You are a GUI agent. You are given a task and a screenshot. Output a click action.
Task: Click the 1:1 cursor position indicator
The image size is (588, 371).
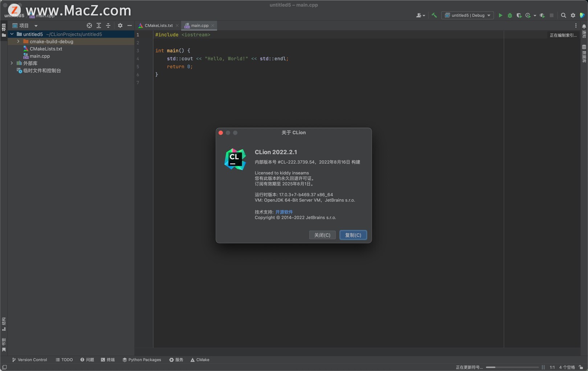pos(552,367)
